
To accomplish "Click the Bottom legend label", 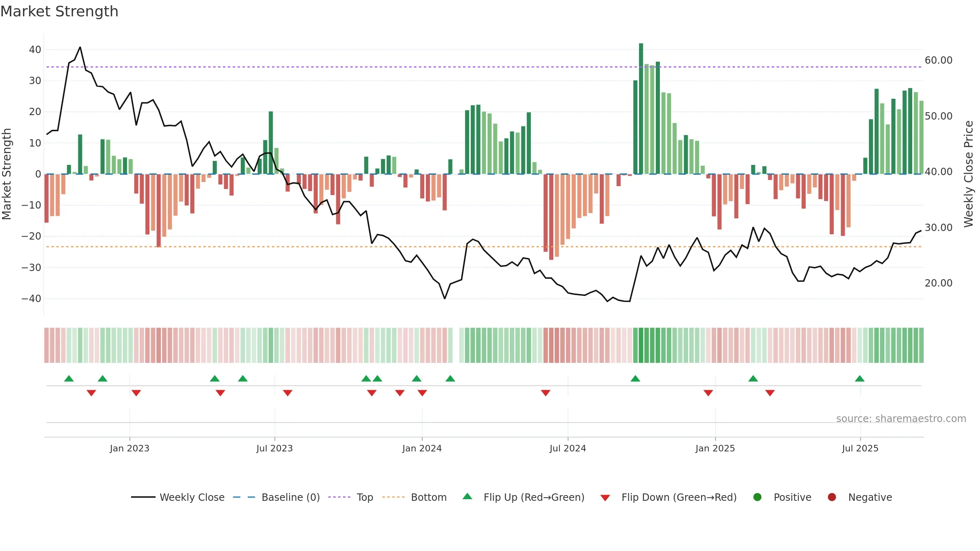I will pos(429,497).
